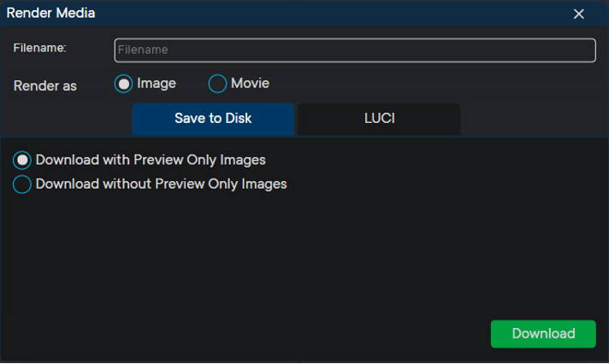Enable Download with Preview Only Images radio
This screenshot has width=609, height=364.
click(x=22, y=161)
